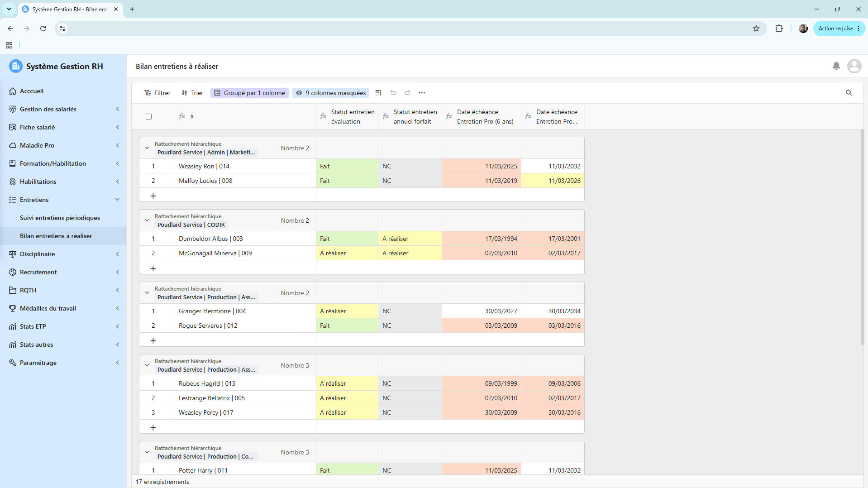
Task: Add a row under the CODIR group
Action: pos(153,268)
